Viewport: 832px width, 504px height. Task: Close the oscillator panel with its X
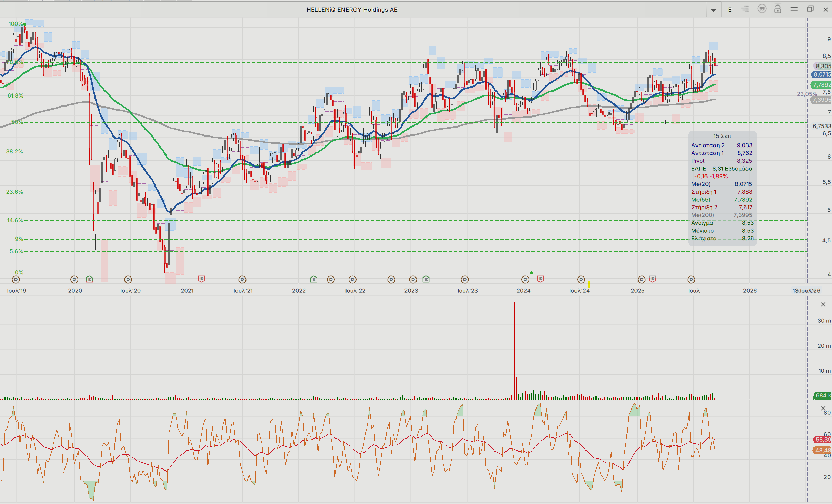(823, 408)
